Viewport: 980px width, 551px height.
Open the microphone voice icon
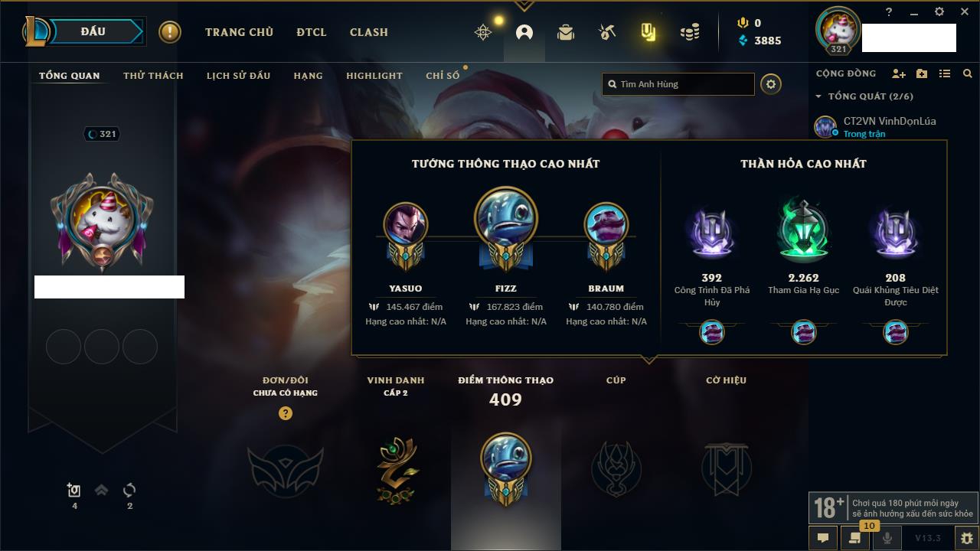887,538
